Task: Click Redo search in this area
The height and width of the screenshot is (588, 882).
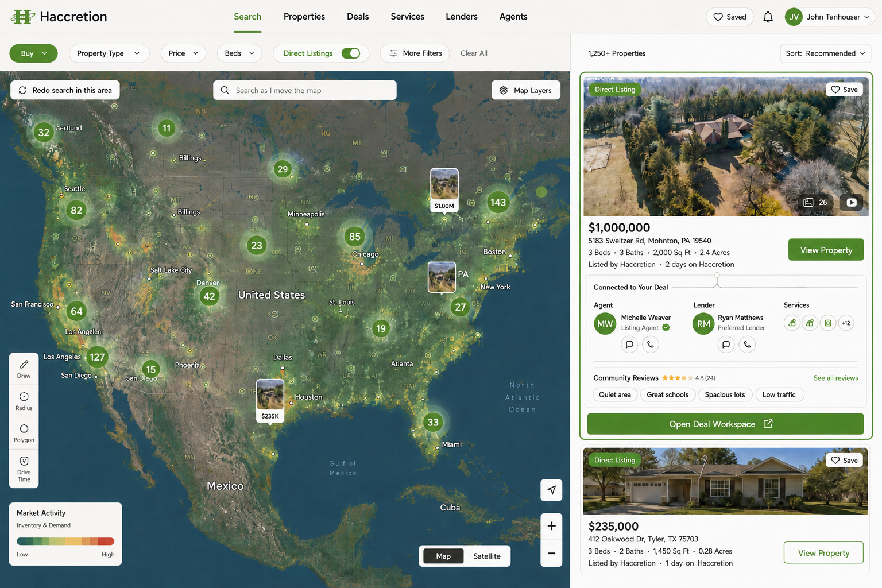Action: coord(65,90)
